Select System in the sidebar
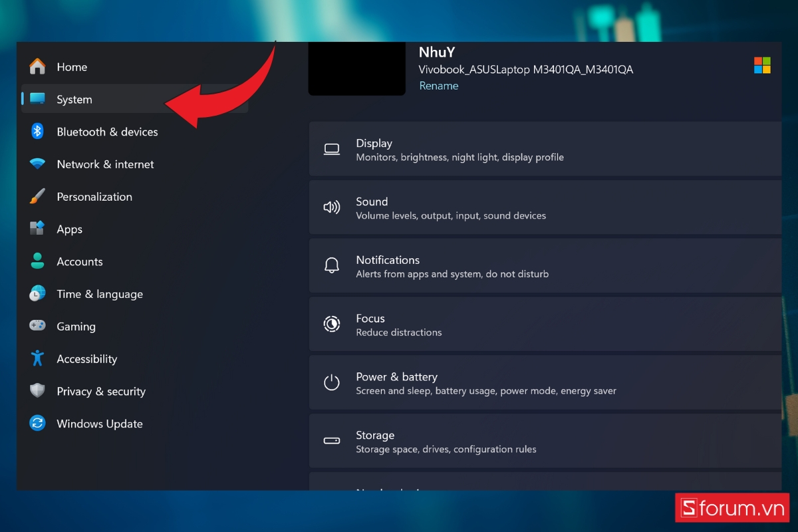Viewport: 798px width, 532px height. pos(134,99)
